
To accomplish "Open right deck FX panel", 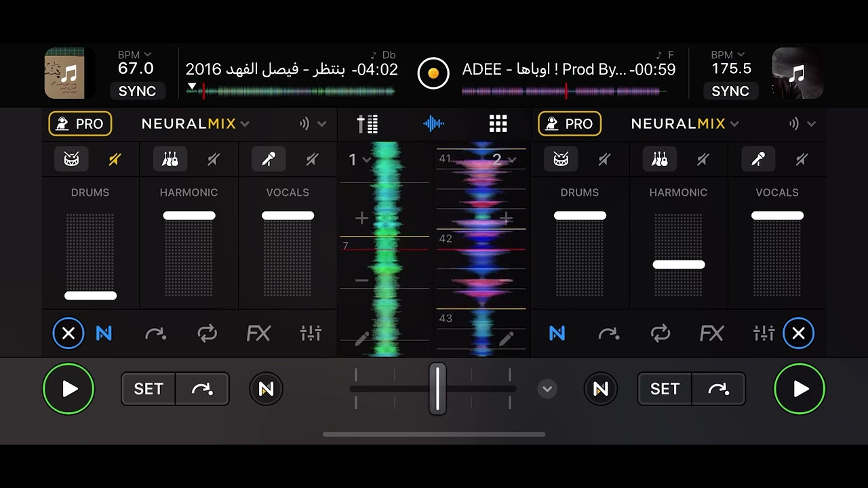I will (711, 333).
